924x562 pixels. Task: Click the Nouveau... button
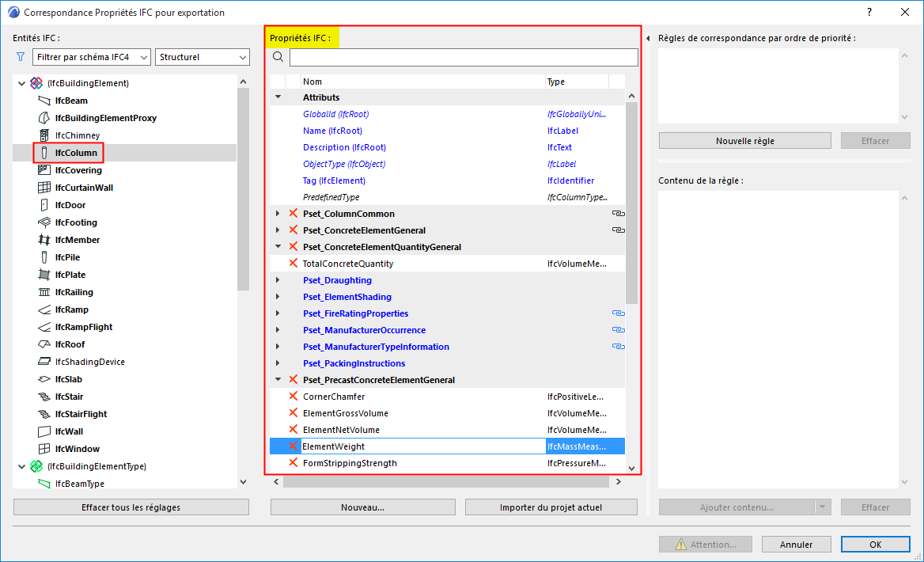coord(363,507)
